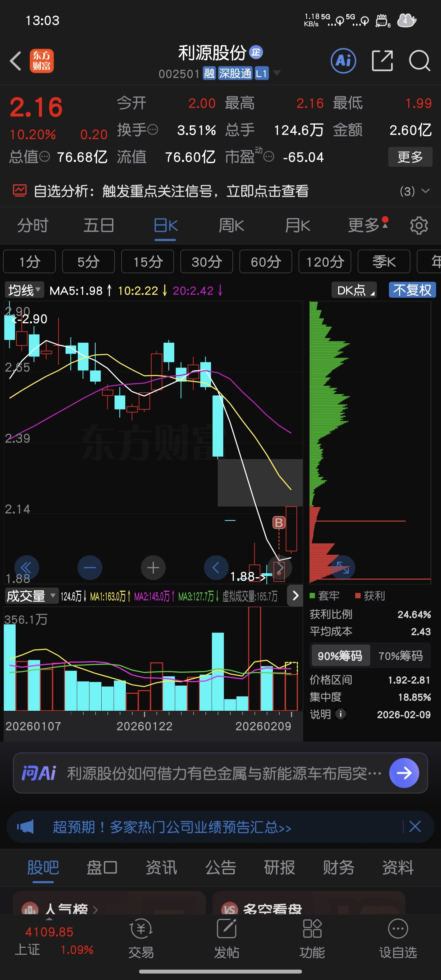Switch to 周K tab
The height and width of the screenshot is (980, 441).
pyautogui.click(x=231, y=226)
